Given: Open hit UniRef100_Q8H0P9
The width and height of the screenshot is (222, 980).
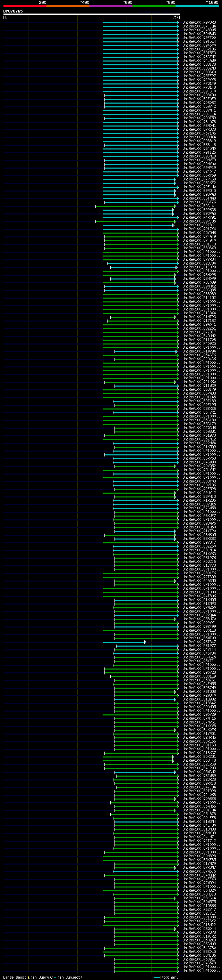Looking at the screenshot, I should (x=199, y=278).
